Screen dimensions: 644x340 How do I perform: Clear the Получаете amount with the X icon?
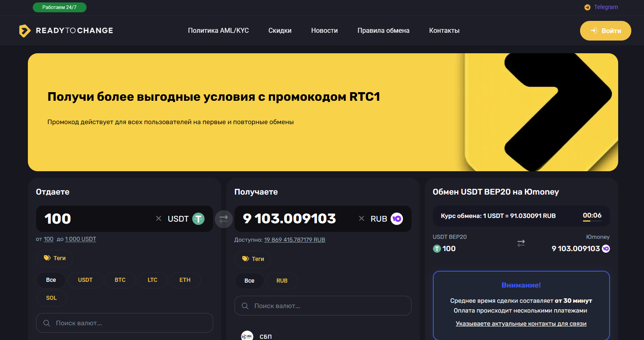tap(362, 219)
